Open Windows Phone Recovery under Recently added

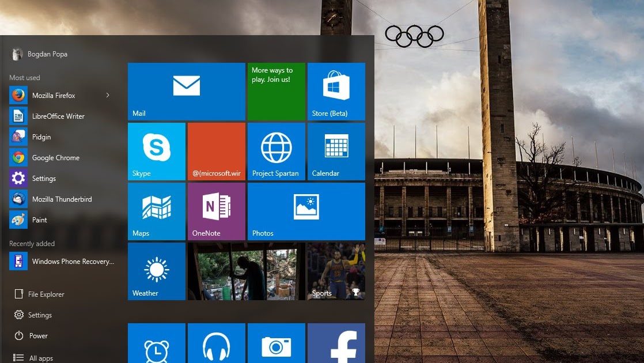pos(62,262)
